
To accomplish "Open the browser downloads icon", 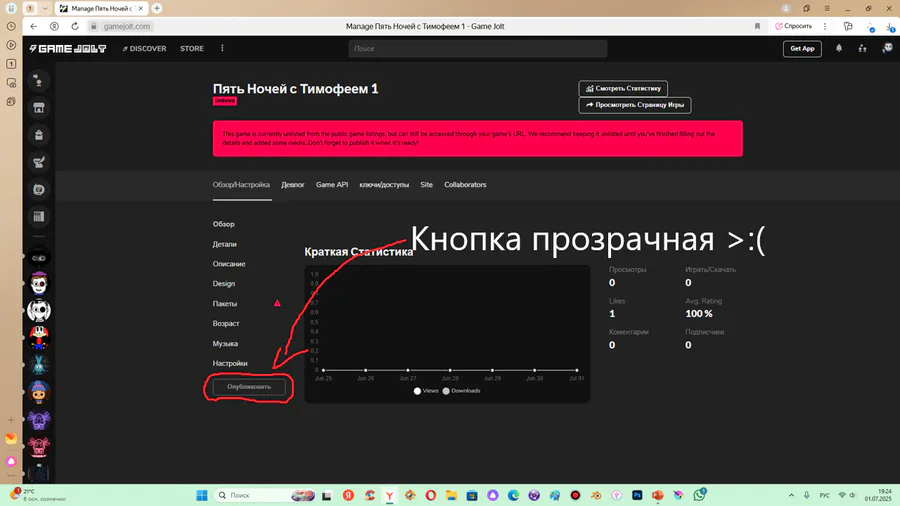I will click(890, 26).
